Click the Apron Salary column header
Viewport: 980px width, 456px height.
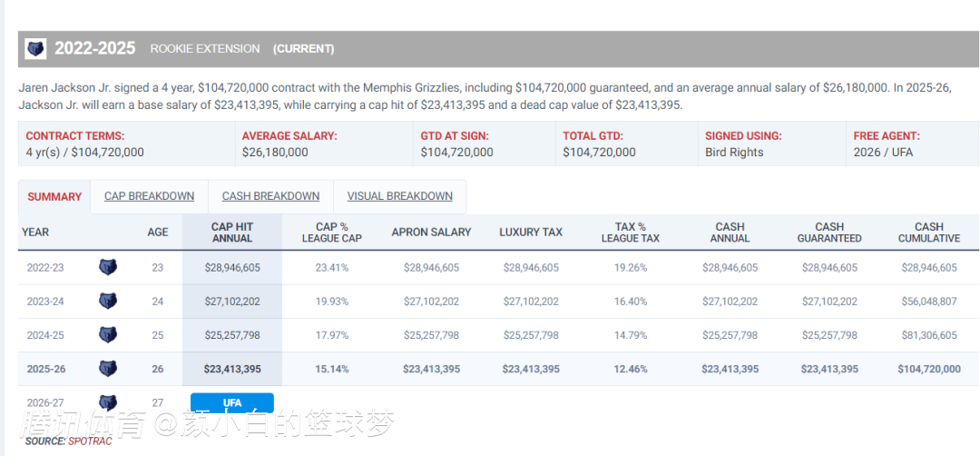click(431, 233)
